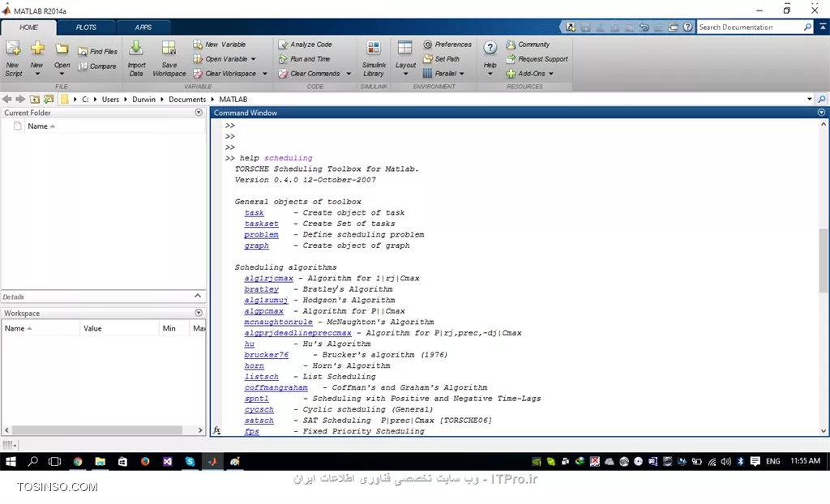
Task: Expand the Parallel dropdown
Action: point(462,74)
